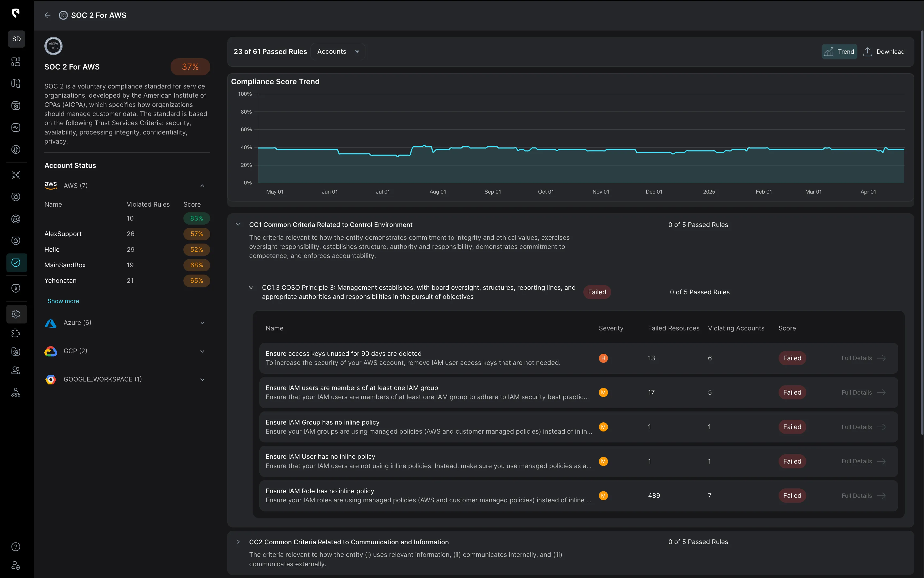Click the GCP cloud logo icon
This screenshot has width=924, height=578.
click(x=51, y=351)
